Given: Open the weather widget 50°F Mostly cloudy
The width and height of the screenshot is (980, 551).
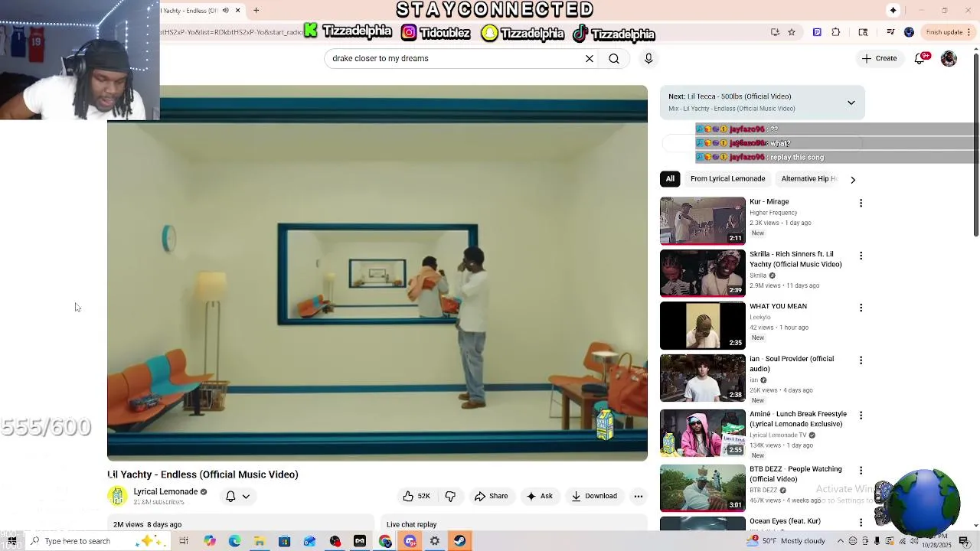Looking at the screenshot, I should (x=787, y=541).
